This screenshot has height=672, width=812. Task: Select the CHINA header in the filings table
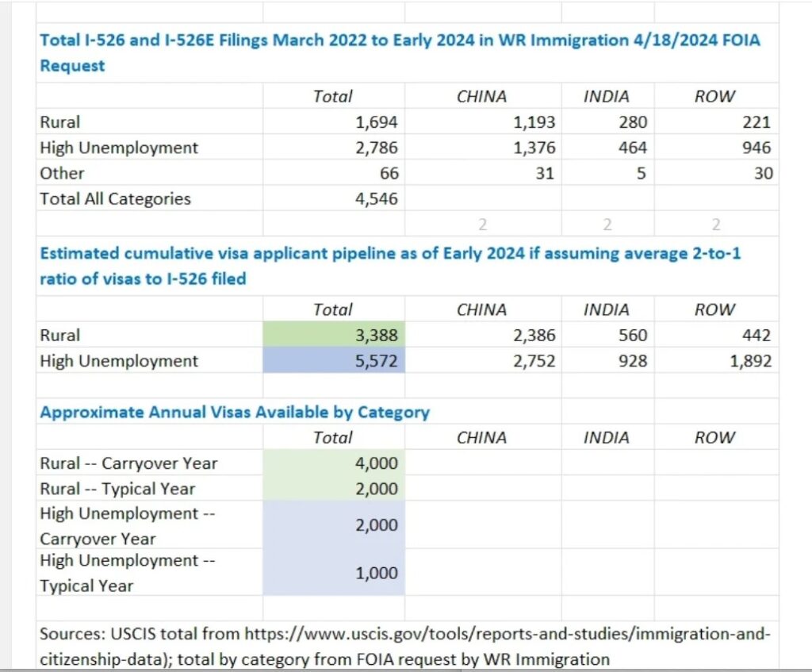tap(481, 96)
